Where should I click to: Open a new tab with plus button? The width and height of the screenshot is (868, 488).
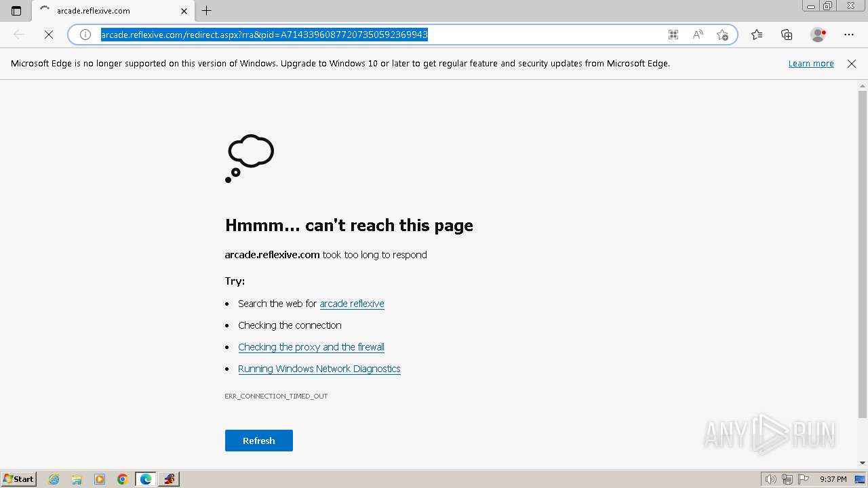click(x=207, y=11)
